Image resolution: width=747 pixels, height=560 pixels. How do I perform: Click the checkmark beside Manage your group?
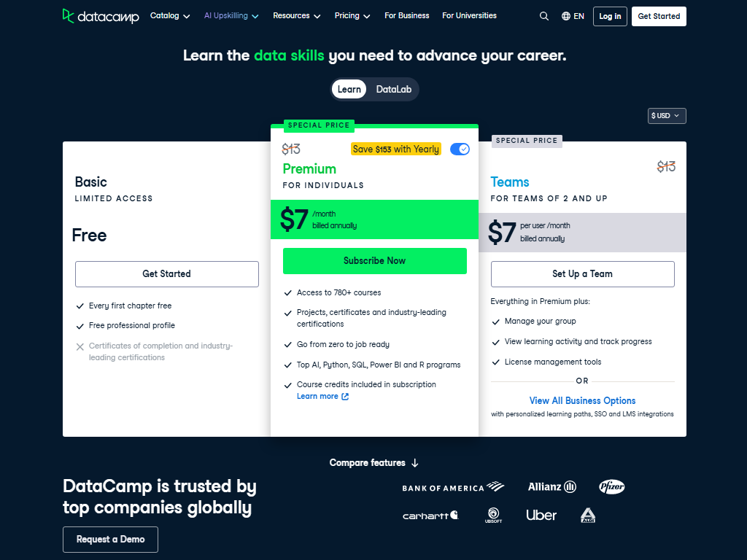coord(495,322)
